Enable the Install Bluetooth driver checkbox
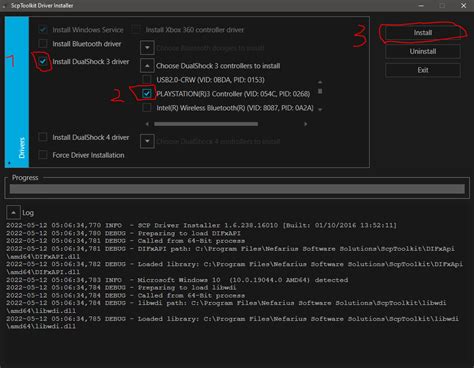474x368 pixels. click(43, 44)
